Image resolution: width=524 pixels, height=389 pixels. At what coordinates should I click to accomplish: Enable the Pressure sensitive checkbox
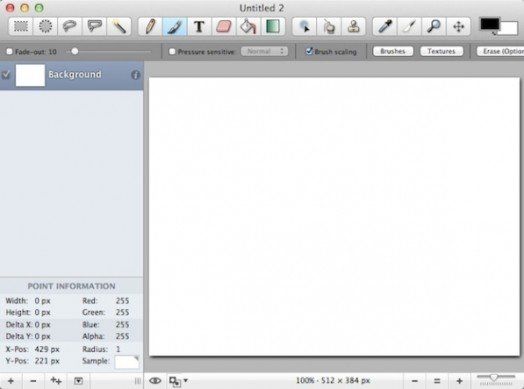pos(172,51)
